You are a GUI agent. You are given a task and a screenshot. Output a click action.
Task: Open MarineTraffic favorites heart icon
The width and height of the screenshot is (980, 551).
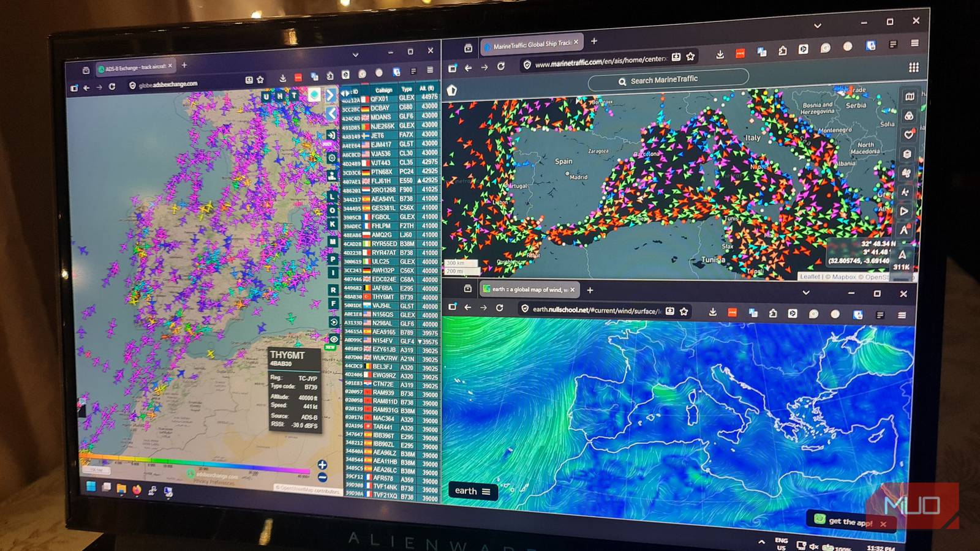tap(908, 135)
